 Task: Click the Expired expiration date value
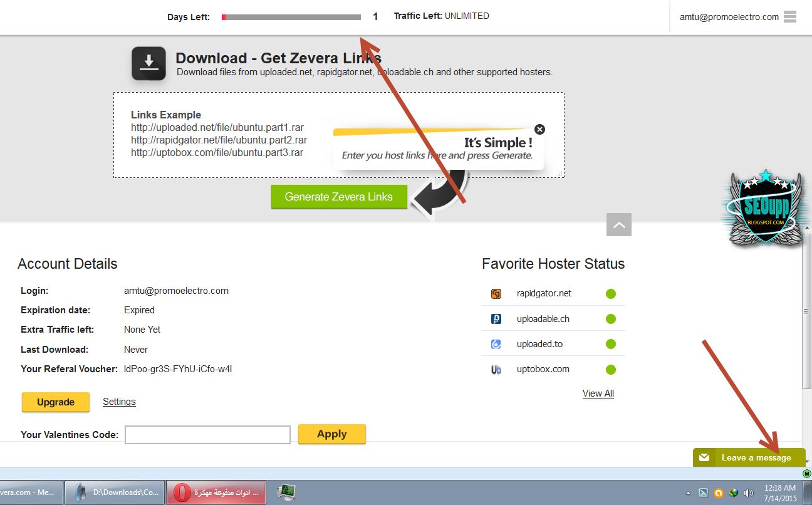(x=139, y=310)
